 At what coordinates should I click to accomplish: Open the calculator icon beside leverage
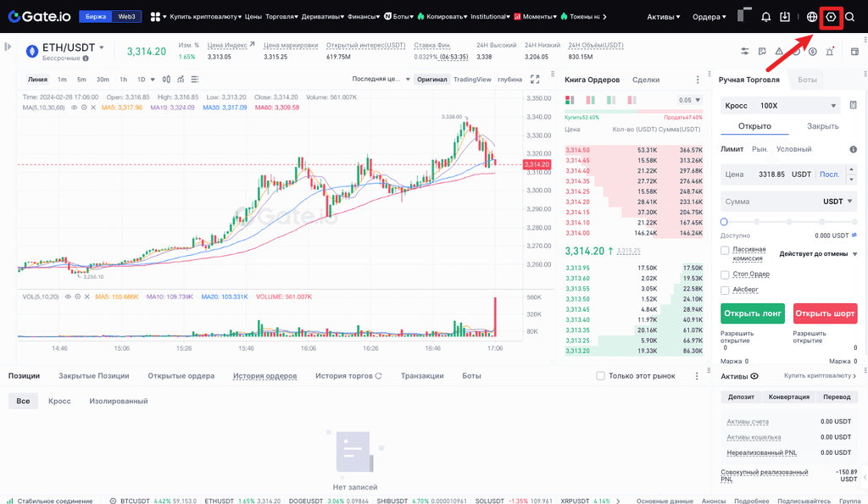pyautogui.click(x=853, y=106)
